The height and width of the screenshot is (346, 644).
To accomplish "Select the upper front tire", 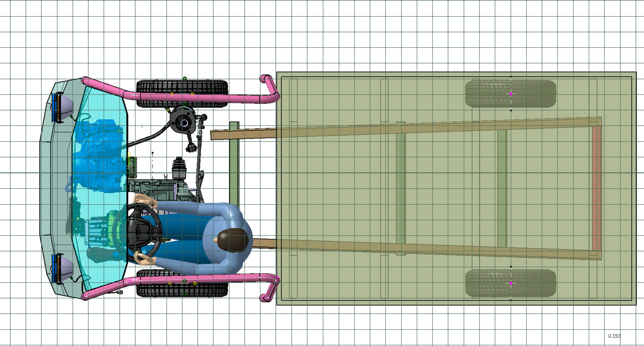I will click(x=182, y=87).
